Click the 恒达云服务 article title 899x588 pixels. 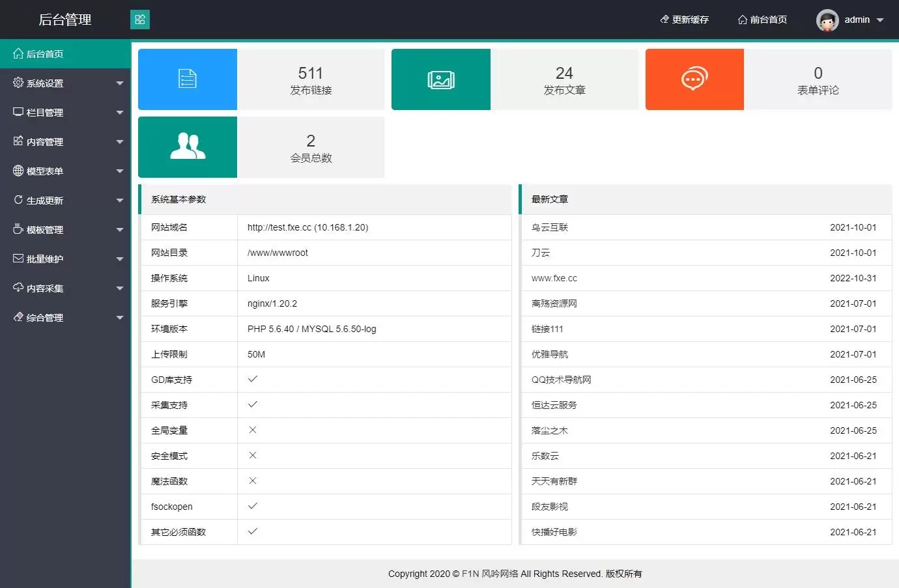pyautogui.click(x=554, y=405)
